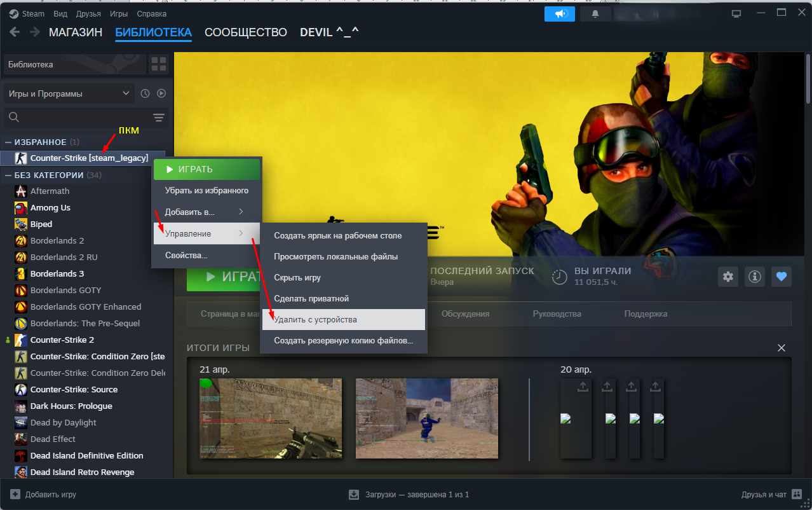Screen dimensions: 812x510
Task: Select Удалить с устройства
Action: 344,319
